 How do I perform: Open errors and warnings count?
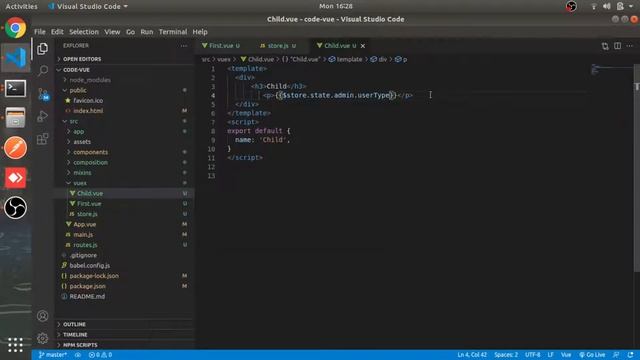(x=100, y=355)
